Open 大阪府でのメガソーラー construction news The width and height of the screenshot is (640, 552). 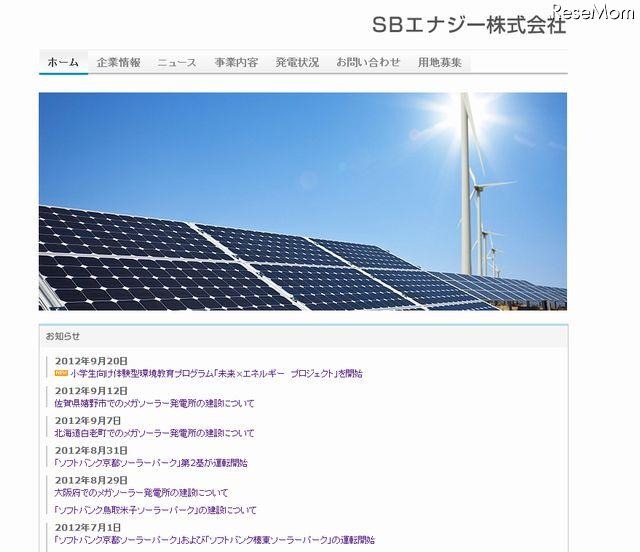point(141,492)
